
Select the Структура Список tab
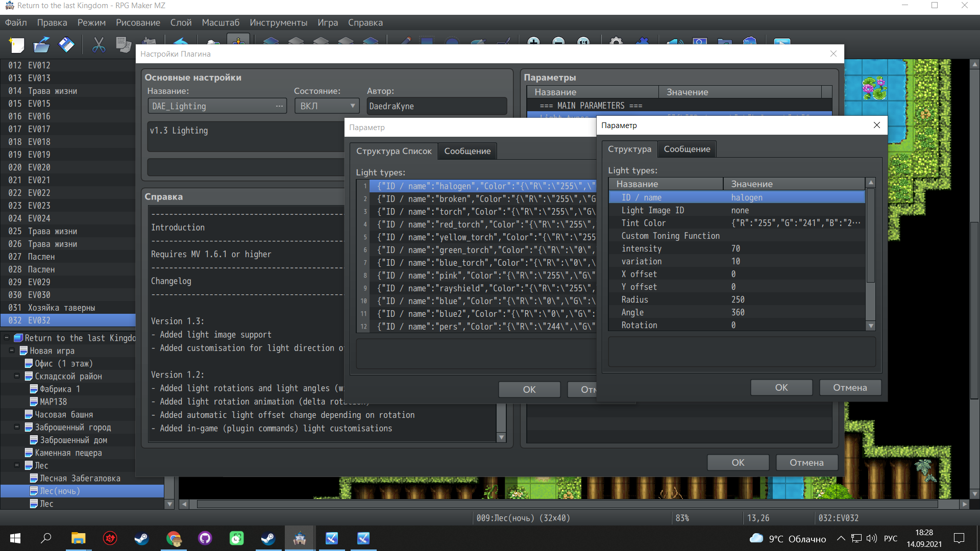(x=394, y=151)
